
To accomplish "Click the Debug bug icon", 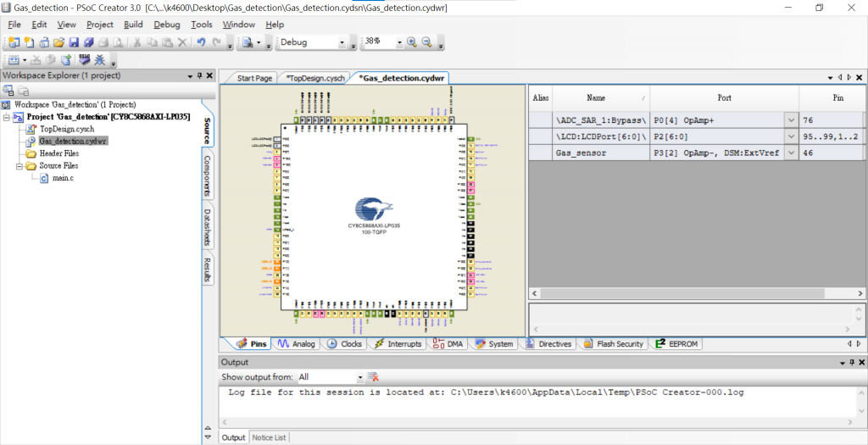I will 100,60.
